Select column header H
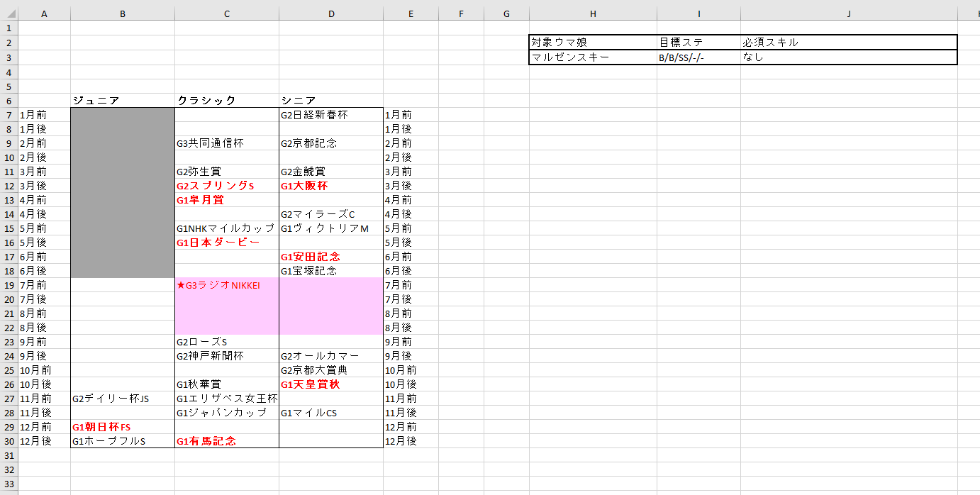Image resolution: width=980 pixels, height=495 pixels. (x=593, y=13)
